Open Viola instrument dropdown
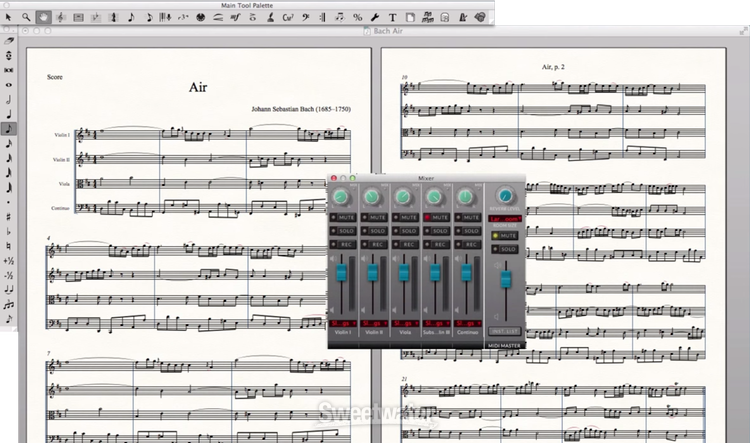The image size is (750, 443). [405, 323]
